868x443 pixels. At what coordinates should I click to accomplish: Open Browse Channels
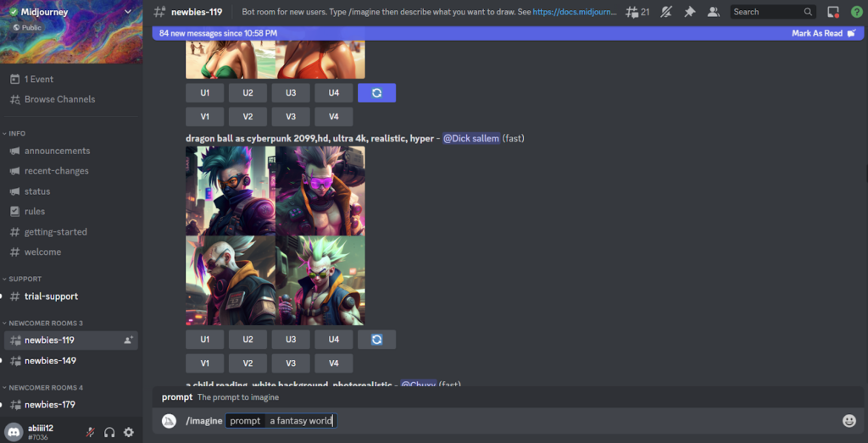point(59,100)
